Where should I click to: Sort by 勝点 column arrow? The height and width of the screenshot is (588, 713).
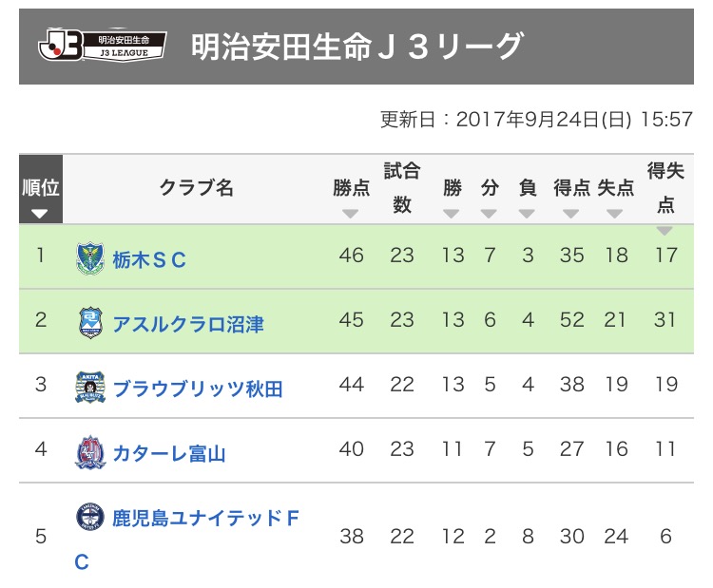click(x=351, y=214)
